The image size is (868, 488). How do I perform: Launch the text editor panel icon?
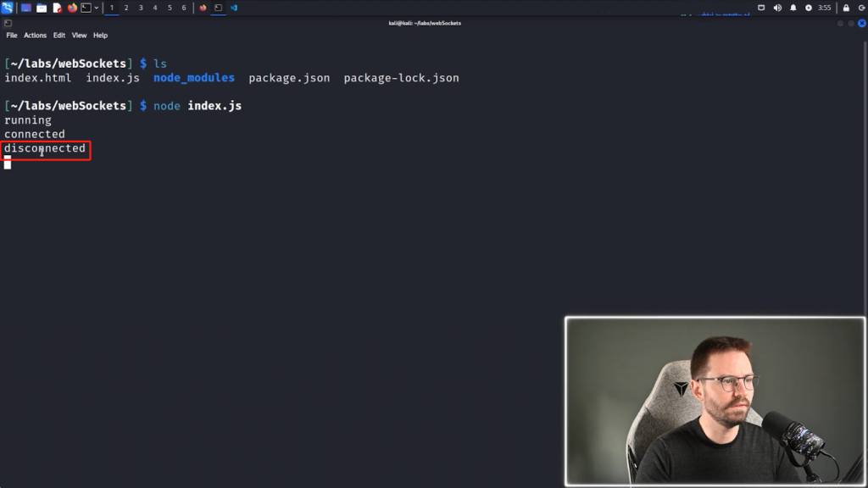(x=57, y=8)
